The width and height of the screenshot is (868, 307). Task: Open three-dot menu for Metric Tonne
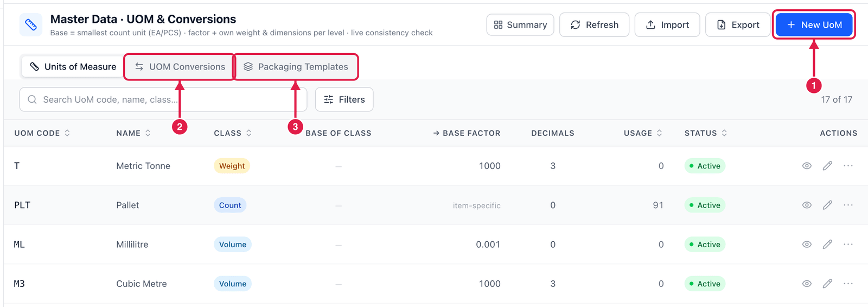pyautogui.click(x=848, y=166)
